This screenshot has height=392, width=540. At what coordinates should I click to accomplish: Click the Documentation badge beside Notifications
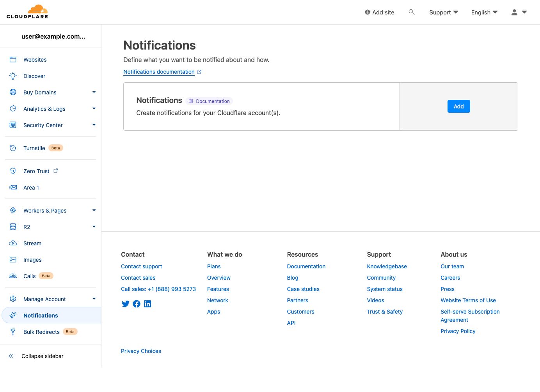[x=209, y=101]
